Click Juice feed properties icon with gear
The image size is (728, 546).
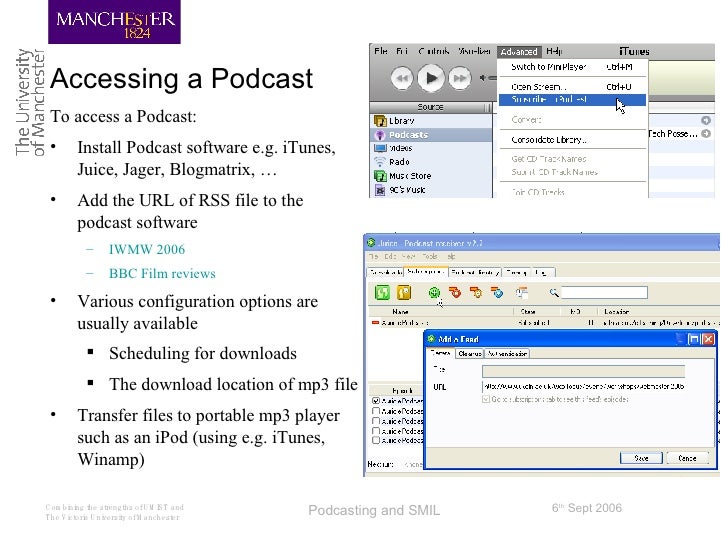476,292
